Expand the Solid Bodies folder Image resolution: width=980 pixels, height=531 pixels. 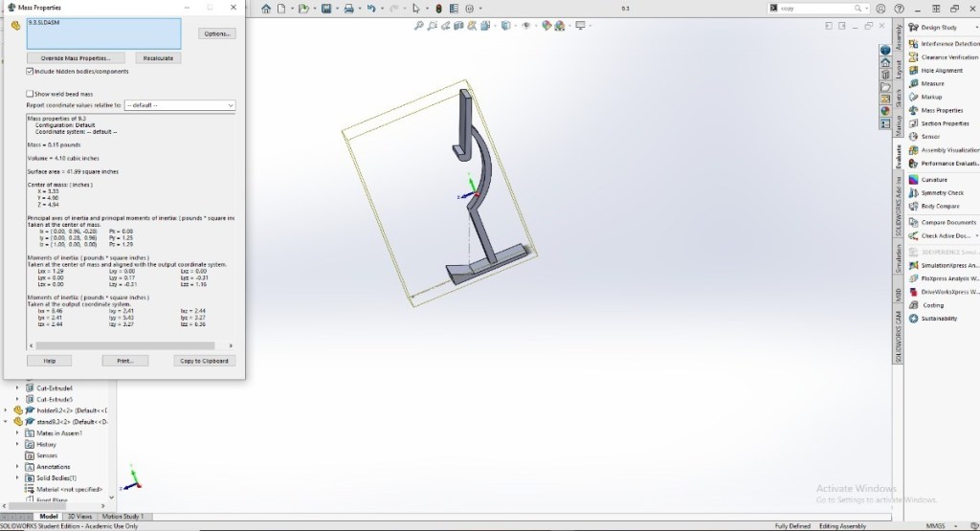pyautogui.click(x=17, y=477)
